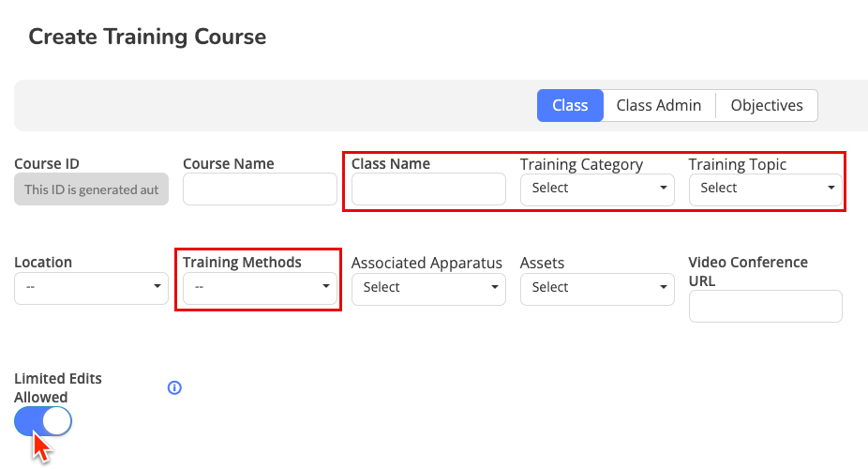
Task: Click the Limited Edits Allowed label text
Action: point(58,387)
